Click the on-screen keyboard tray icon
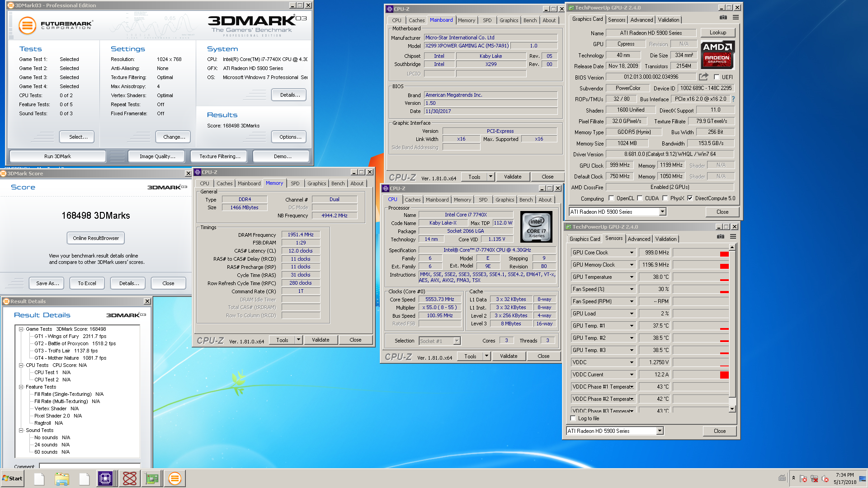868x488 pixels. pyautogui.click(x=782, y=478)
